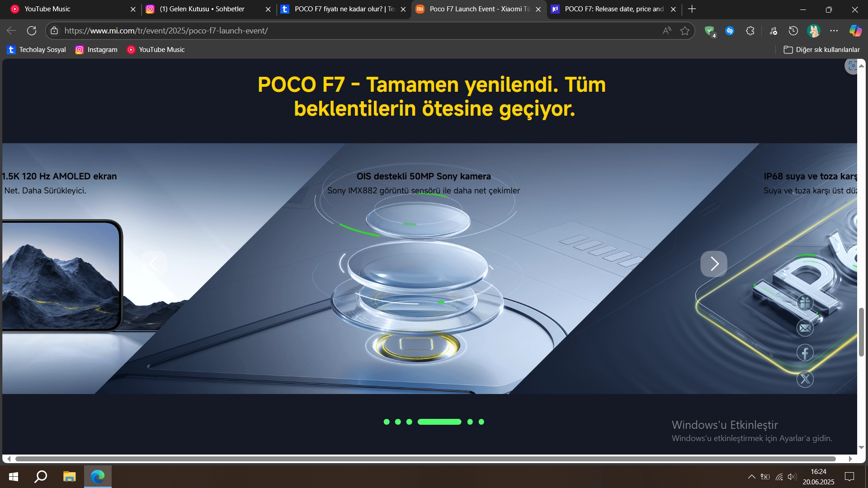The height and width of the screenshot is (488, 868).
Task: Share page via Facebook icon
Action: pyautogui.click(x=805, y=353)
